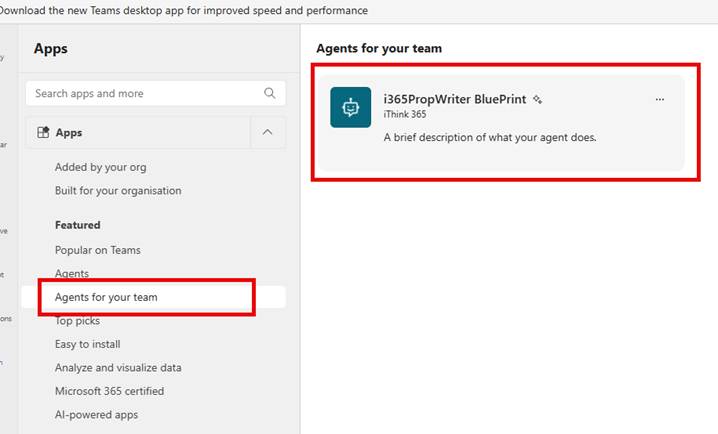Open the Agents category
This screenshot has width=718, height=434.
click(72, 273)
